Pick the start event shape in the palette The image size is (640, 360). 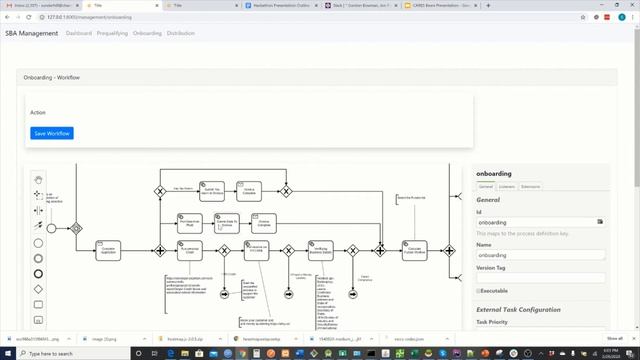click(x=38, y=243)
